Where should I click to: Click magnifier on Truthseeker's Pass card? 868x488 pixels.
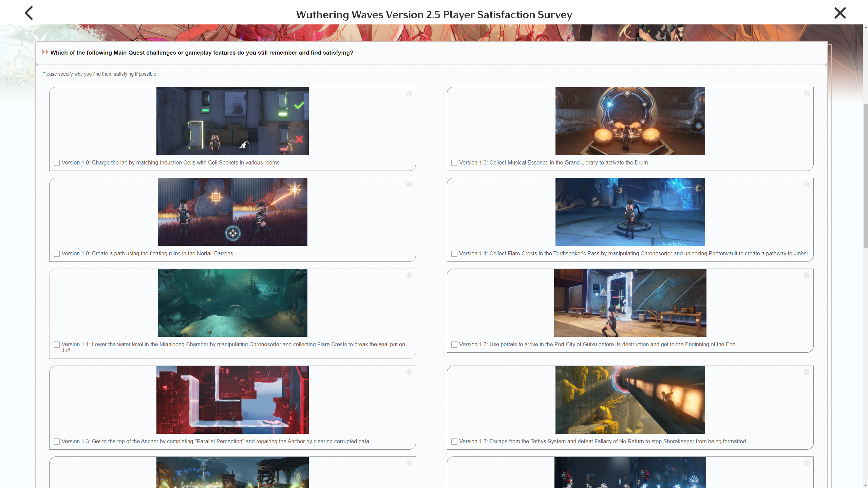(x=807, y=184)
